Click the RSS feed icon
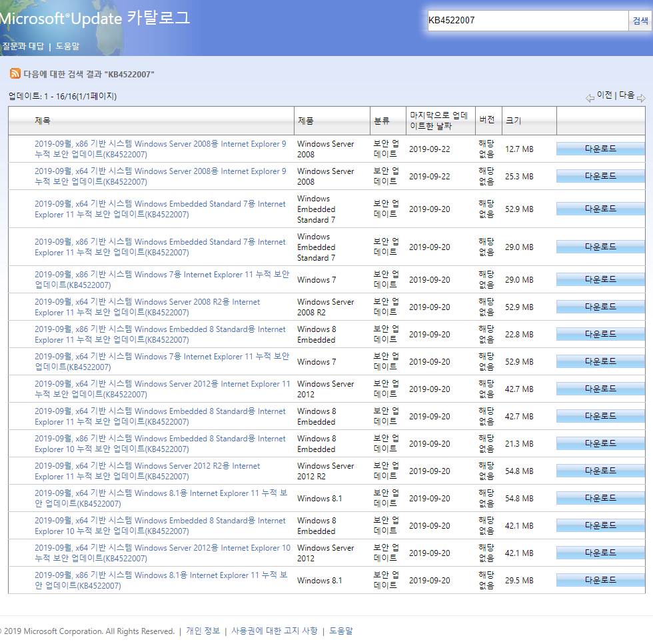This screenshot has width=653, height=644. 15,74
